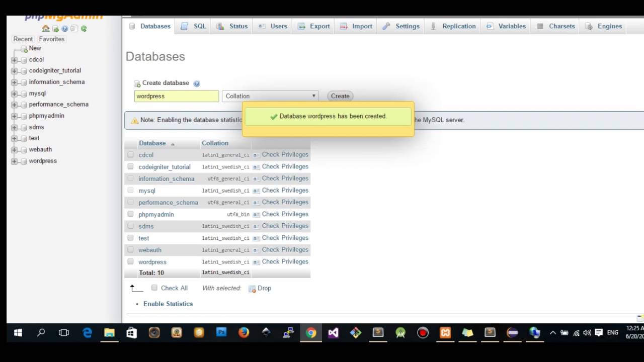Click Check Privileges for sdms

pos(285,226)
